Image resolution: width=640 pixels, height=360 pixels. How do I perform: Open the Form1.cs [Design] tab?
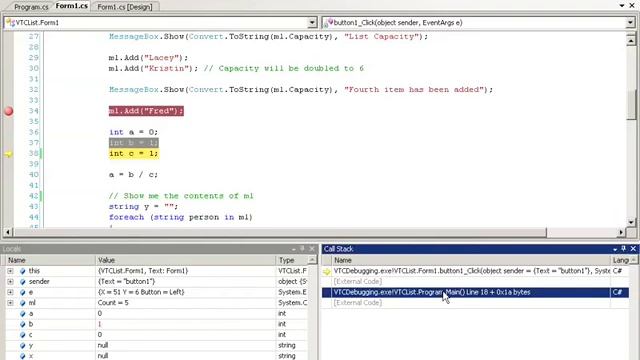pos(124,7)
